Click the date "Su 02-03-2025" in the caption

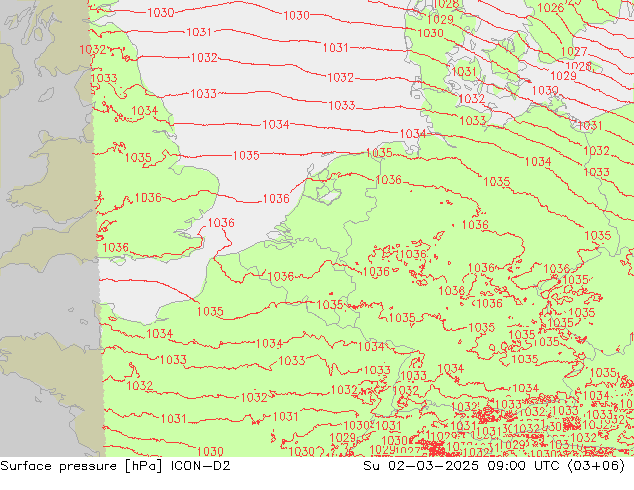pyautogui.click(x=421, y=466)
